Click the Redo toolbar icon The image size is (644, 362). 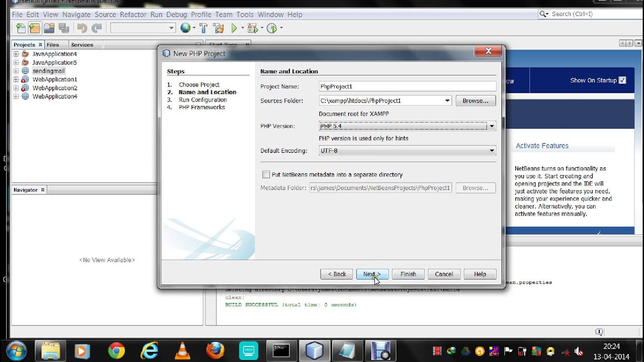[97, 28]
